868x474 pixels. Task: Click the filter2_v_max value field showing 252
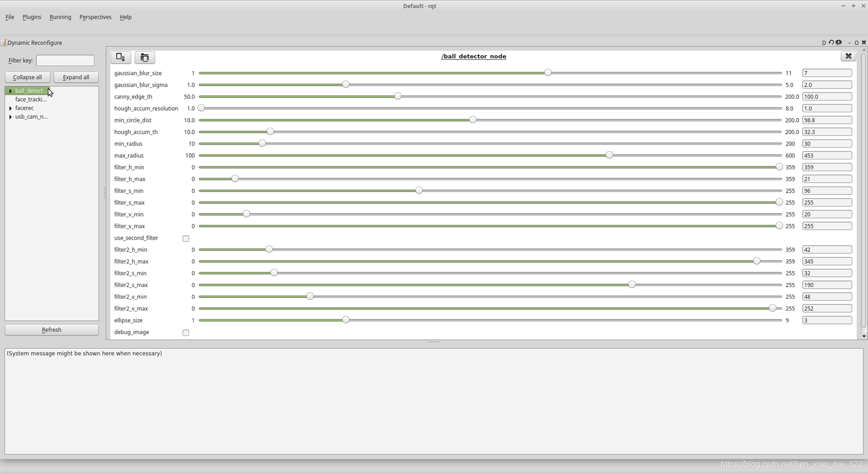click(827, 309)
